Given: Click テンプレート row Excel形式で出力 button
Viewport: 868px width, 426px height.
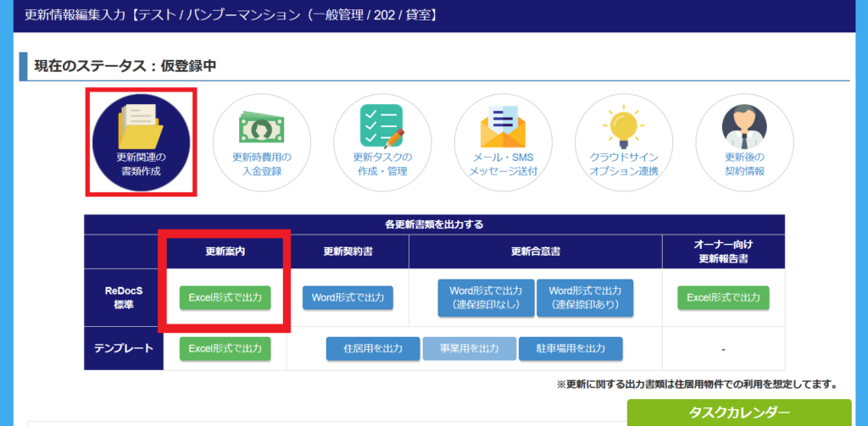Looking at the screenshot, I should [x=225, y=349].
